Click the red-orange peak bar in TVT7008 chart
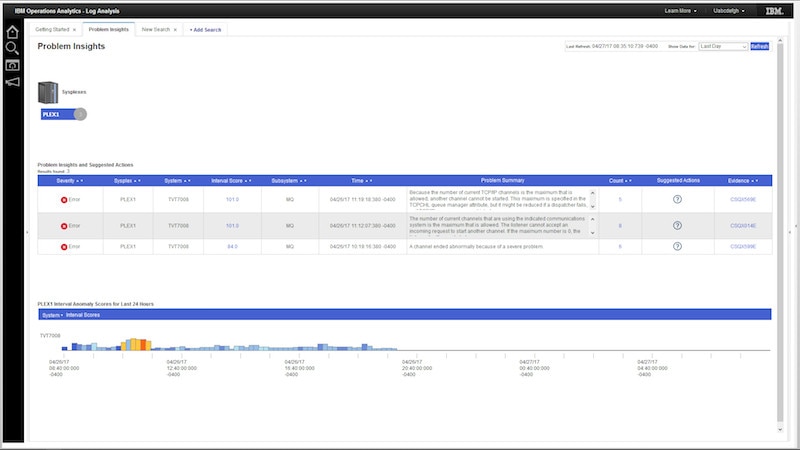 tap(143, 345)
